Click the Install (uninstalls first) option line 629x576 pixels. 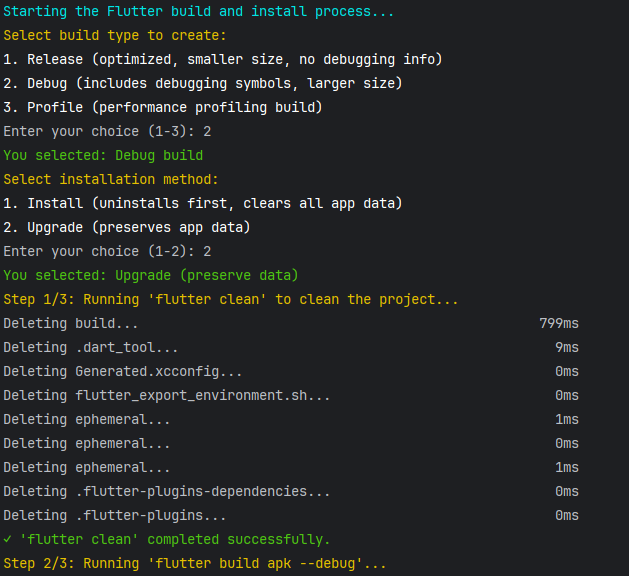[203, 203]
